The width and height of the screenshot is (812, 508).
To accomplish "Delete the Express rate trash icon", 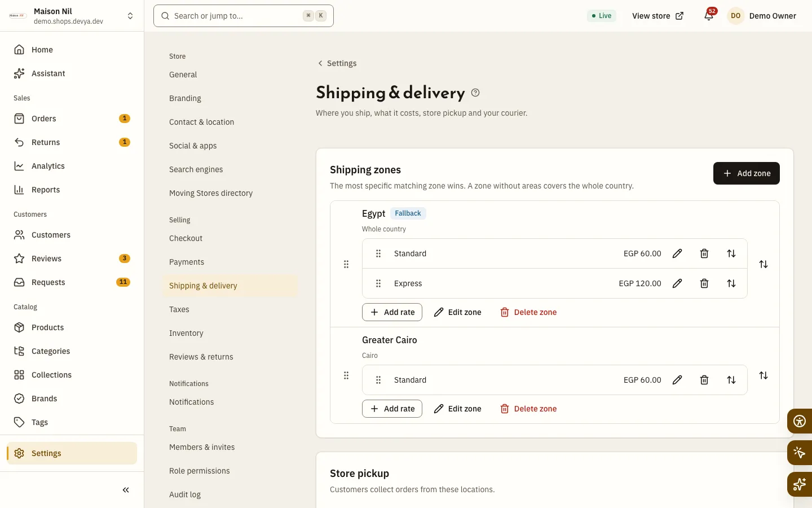I will tap(704, 283).
